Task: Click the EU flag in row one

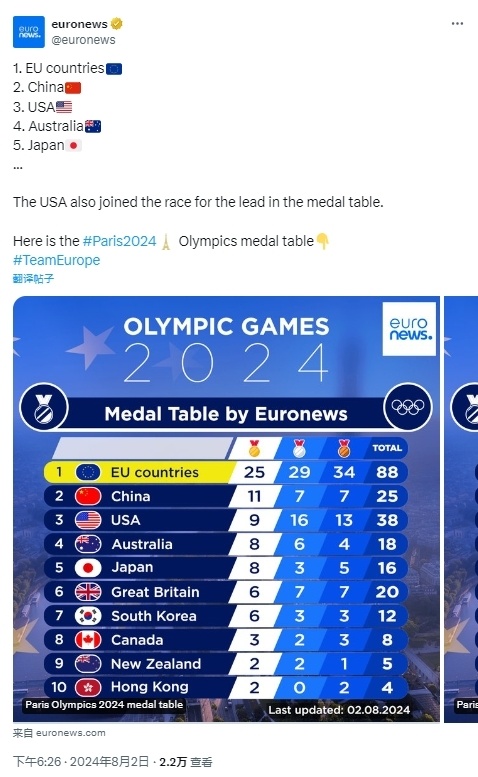Action: coord(88,472)
